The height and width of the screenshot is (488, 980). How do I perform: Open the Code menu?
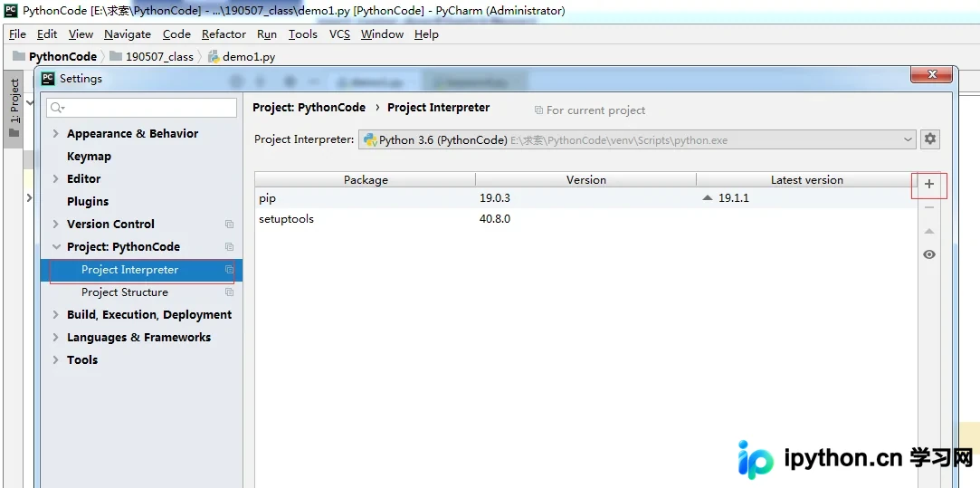[176, 34]
